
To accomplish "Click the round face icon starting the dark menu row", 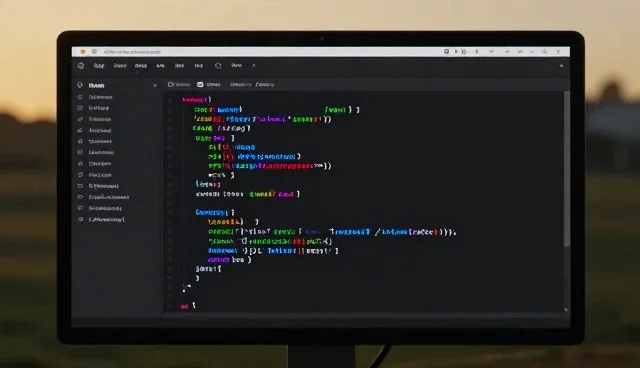I will 81,66.
